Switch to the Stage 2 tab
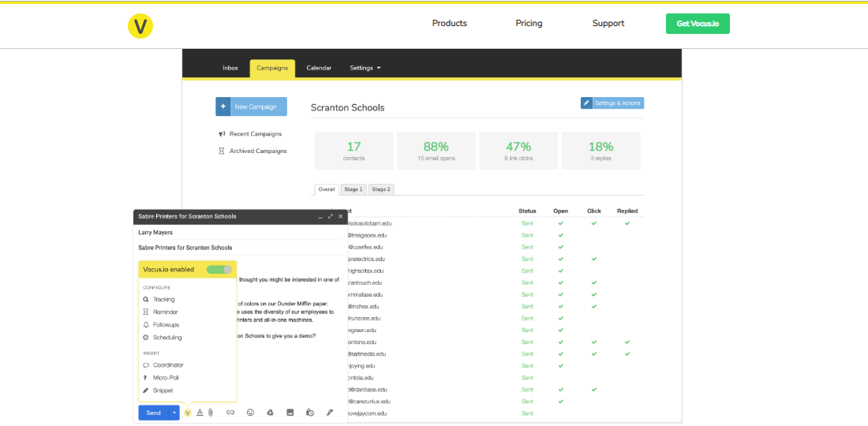The image size is (868, 426). click(x=381, y=189)
